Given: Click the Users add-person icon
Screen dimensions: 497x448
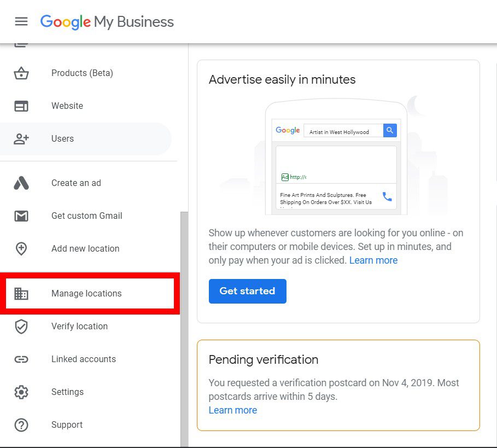Looking at the screenshot, I should click(21, 138).
